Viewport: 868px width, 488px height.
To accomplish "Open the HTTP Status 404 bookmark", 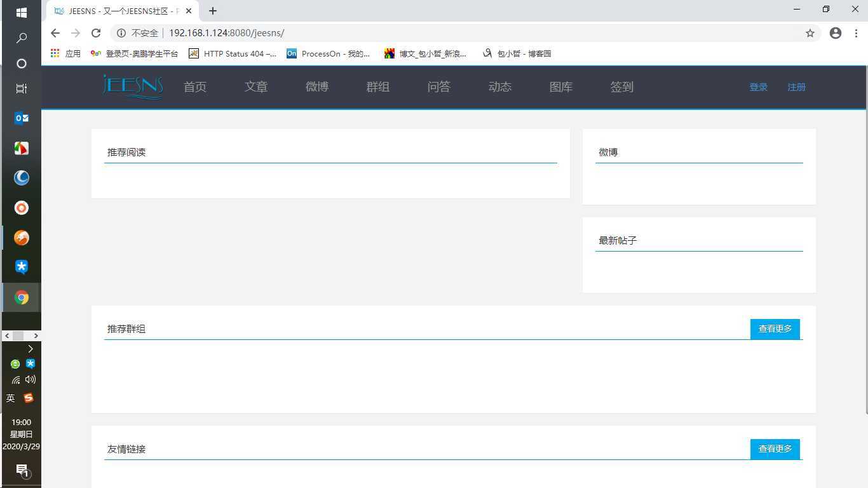I will point(233,53).
